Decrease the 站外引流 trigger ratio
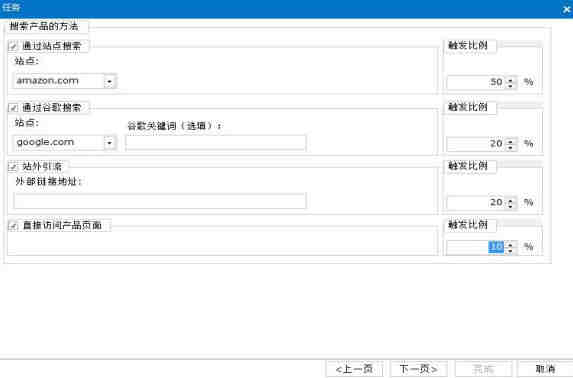This screenshot has width=573, height=378. [511, 206]
